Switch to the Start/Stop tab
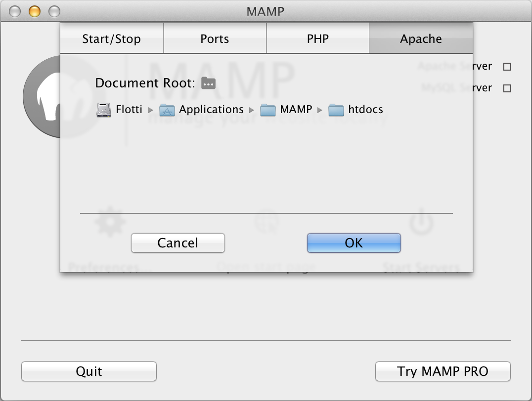The width and height of the screenshot is (532, 401). tap(112, 39)
